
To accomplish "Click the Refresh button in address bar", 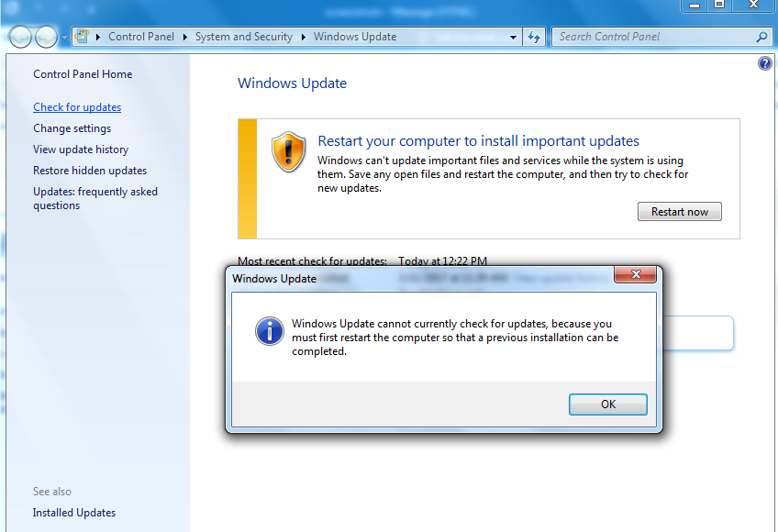I will [534, 38].
